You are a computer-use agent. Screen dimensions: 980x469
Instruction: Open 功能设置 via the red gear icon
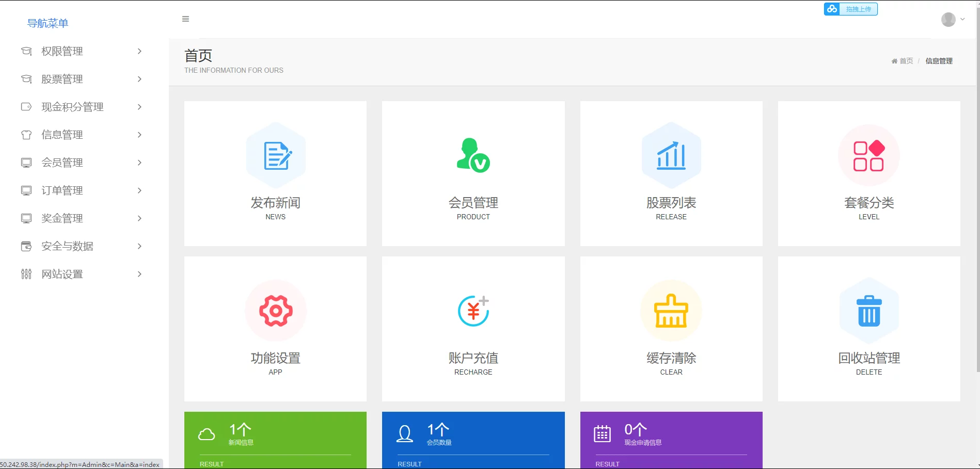[x=275, y=310]
